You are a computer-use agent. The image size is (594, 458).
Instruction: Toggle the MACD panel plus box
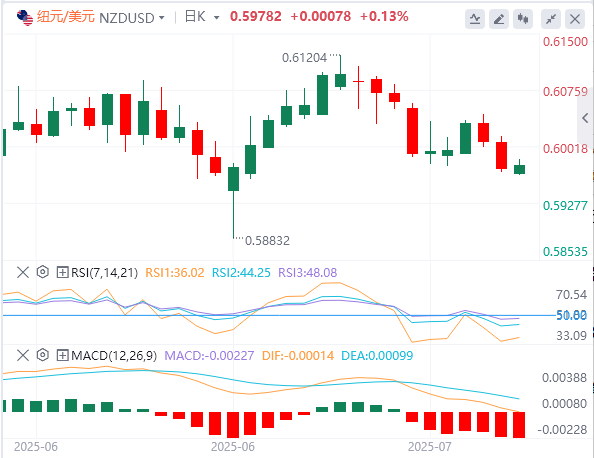tap(62, 355)
